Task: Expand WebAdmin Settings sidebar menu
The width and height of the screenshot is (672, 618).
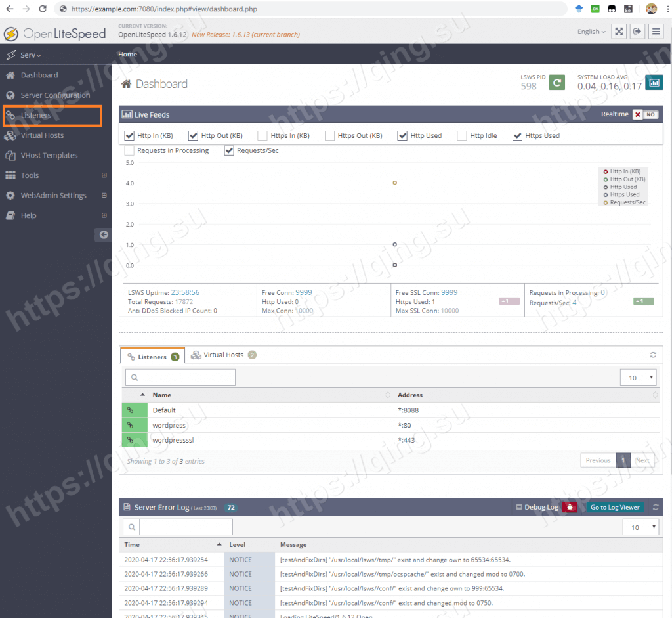Action: point(104,196)
